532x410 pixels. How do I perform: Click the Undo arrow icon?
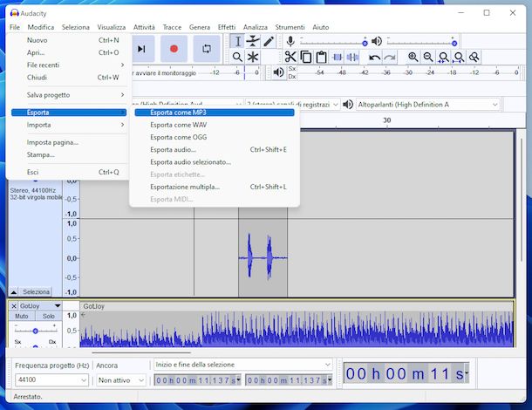pyautogui.click(x=374, y=58)
